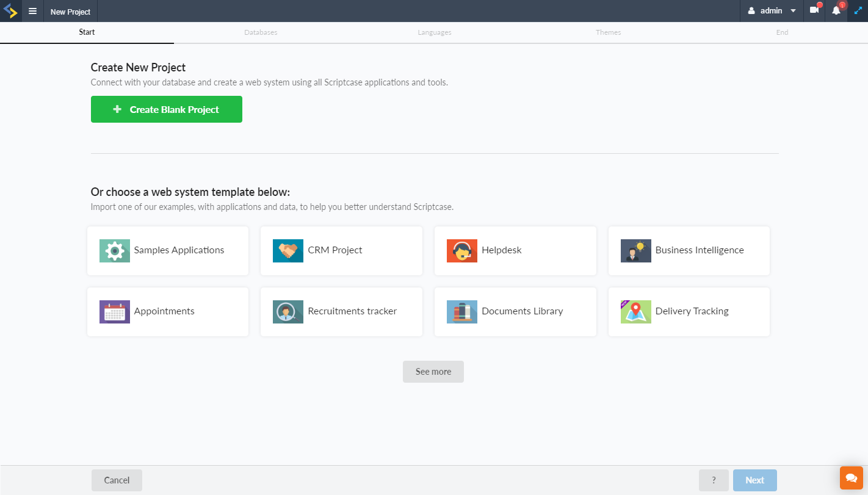
Task: Click the Appointments calendar icon
Action: point(115,312)
